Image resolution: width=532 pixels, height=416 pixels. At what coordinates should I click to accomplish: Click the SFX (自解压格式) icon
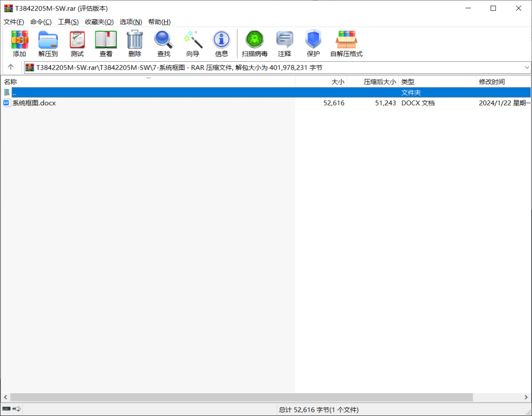click(346, 44)
